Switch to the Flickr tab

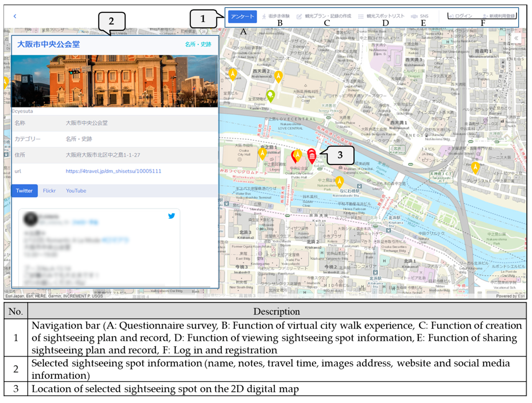pyautogui.click(x=49, y=191)
